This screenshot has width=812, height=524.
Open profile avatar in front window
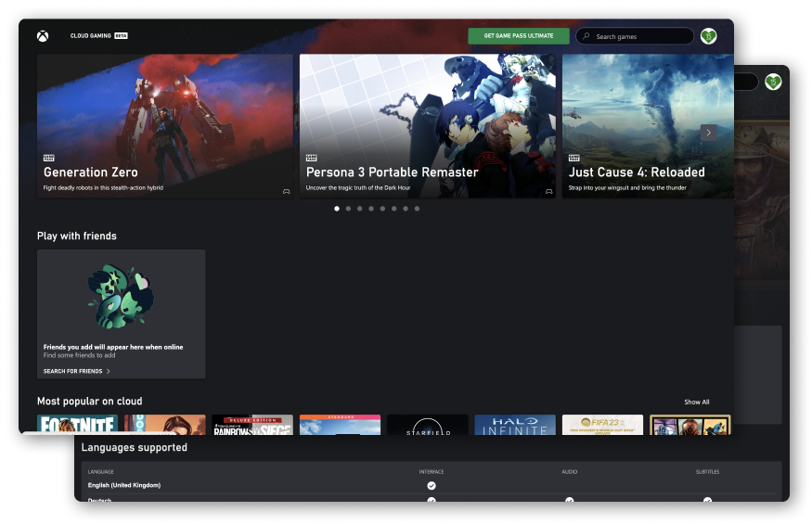click(x=708, y=36)
